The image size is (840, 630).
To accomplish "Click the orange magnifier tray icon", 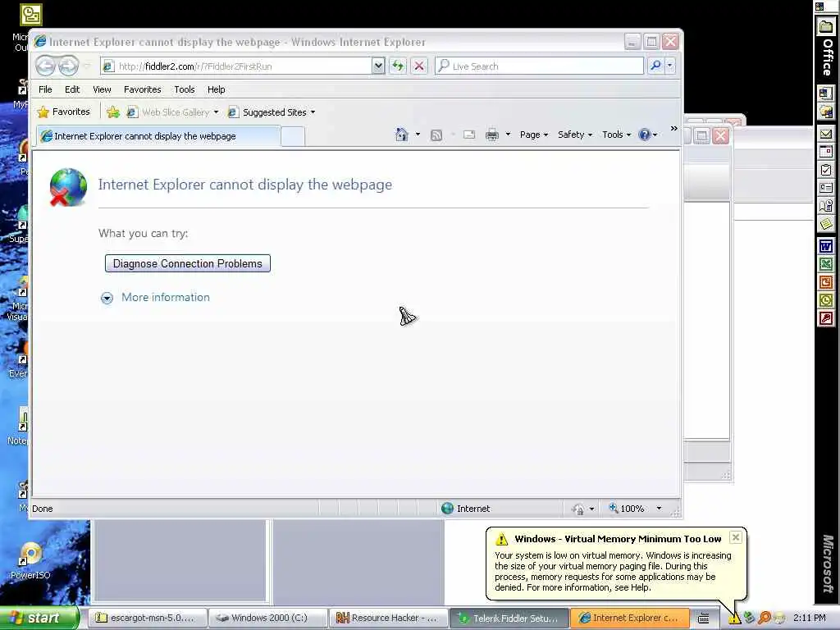I will 765,618.
